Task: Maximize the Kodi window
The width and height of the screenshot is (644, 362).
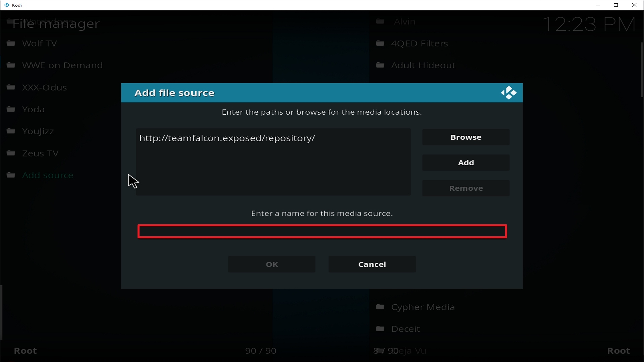Action: point(616,5)
